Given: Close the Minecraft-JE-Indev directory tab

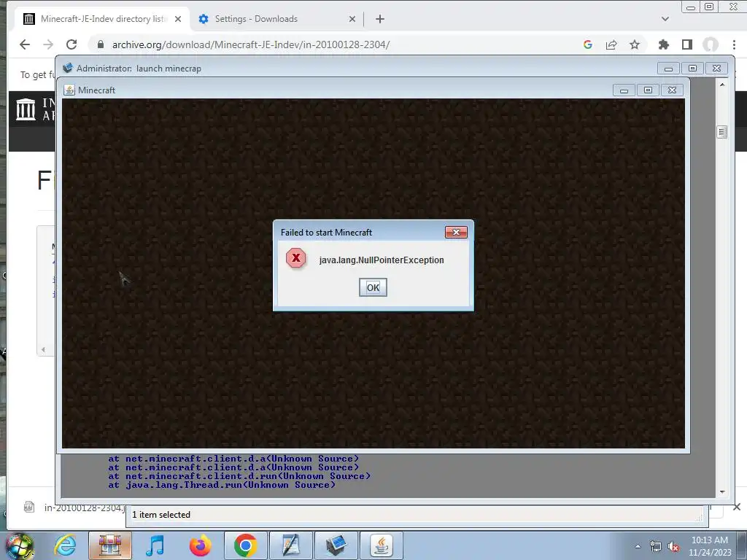Looking at the screenshot, I should [178, 19].
